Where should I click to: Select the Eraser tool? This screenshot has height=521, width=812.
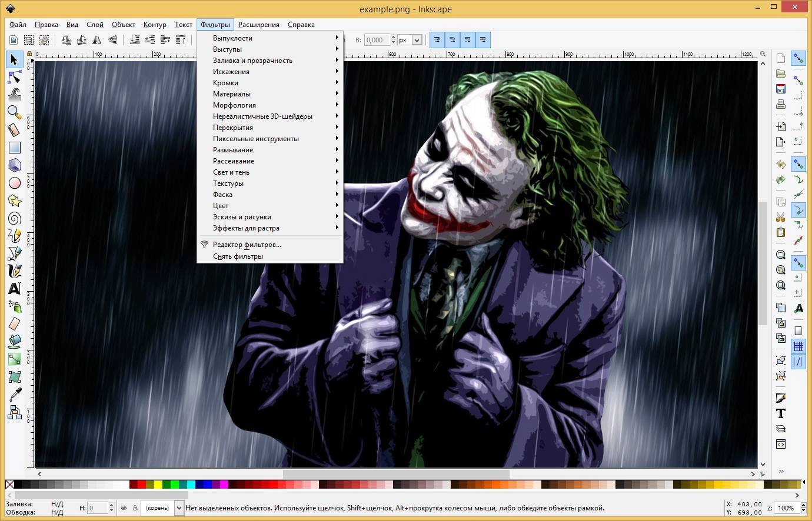click(14, 324)
